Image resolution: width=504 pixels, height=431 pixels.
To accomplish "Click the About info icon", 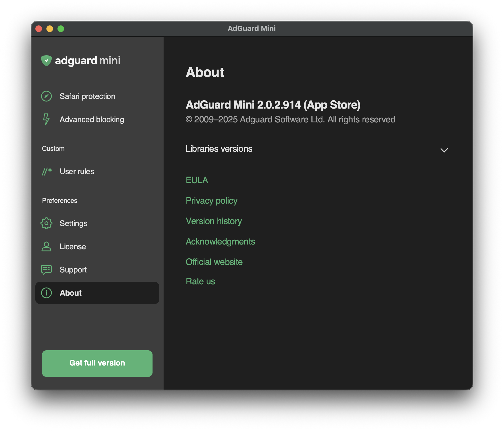I will (46, 293).
